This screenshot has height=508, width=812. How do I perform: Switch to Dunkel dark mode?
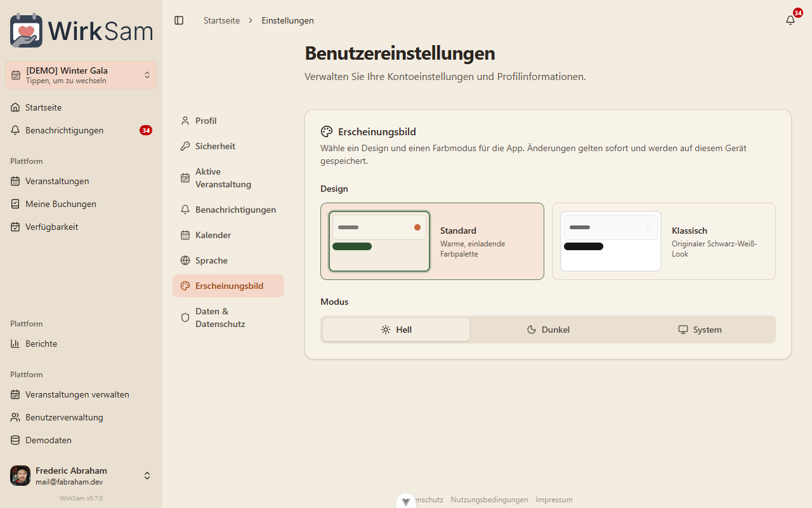coord(548,330)
